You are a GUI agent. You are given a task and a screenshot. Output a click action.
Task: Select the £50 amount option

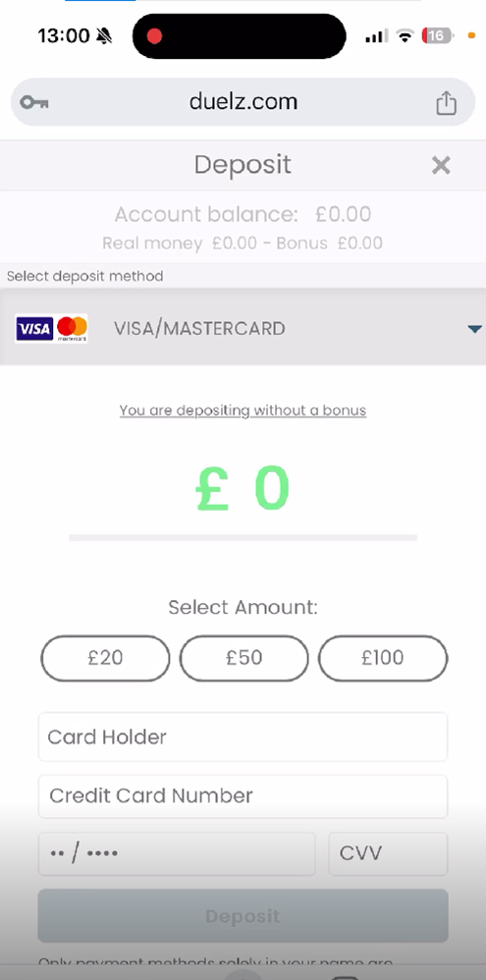point(244,658)
